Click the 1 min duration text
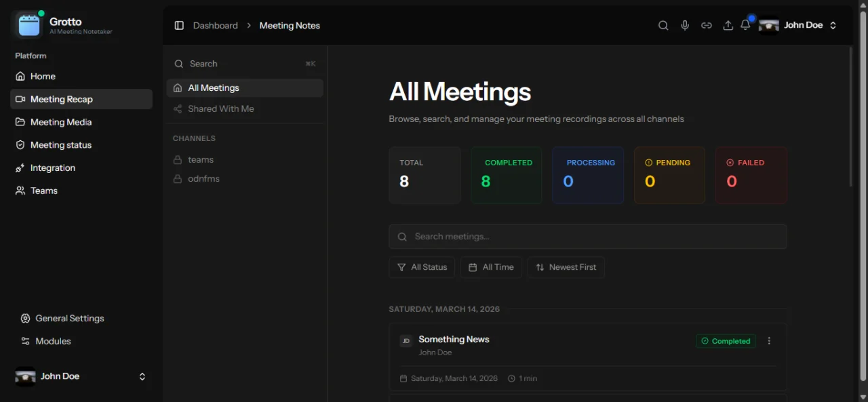Screen dimensions: 868x402 (x=528, y=378)
